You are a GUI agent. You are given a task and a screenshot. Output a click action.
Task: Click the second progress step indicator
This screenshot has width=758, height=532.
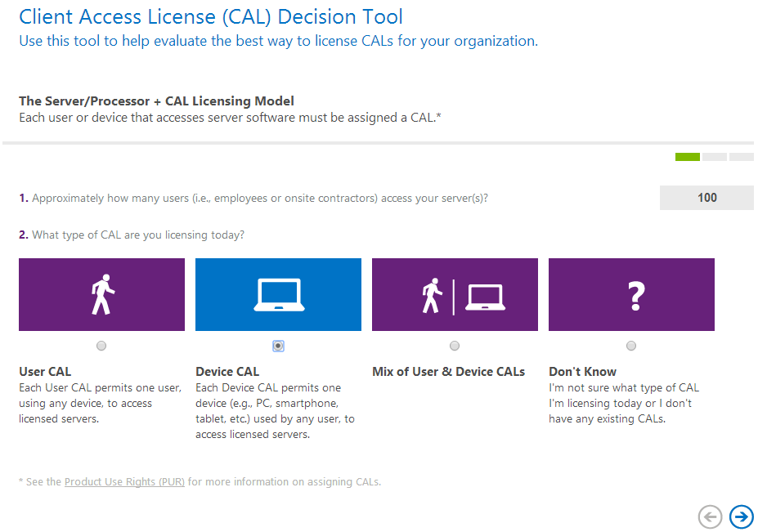(x=714, y=157)
